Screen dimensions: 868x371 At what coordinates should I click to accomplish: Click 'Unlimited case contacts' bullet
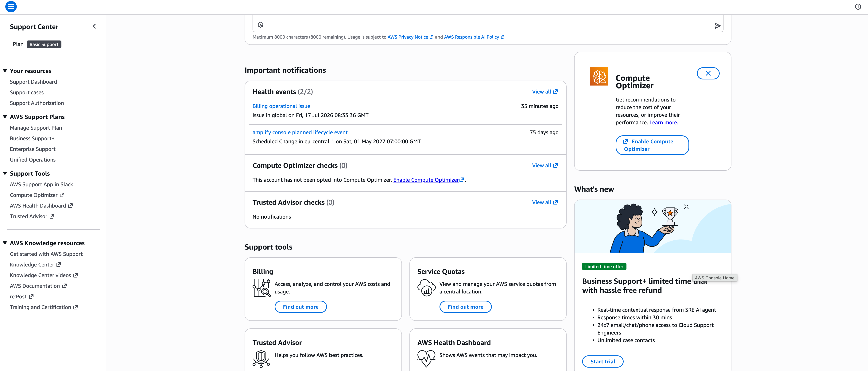pyautogui.click(x=626, y=340)
